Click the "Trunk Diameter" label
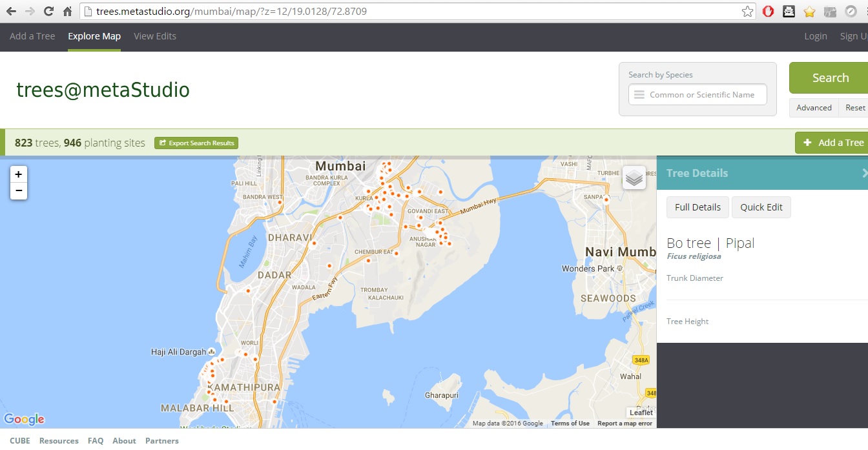 point(695,278)
